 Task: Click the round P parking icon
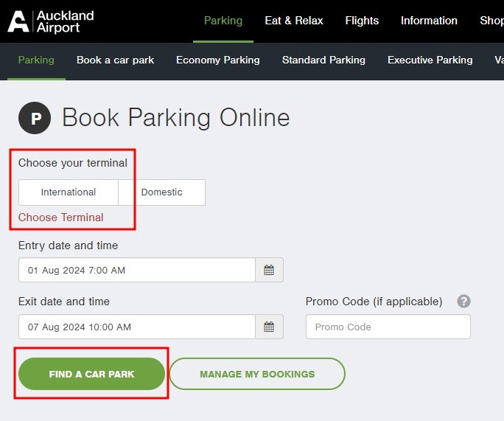(x=35, y=118)
